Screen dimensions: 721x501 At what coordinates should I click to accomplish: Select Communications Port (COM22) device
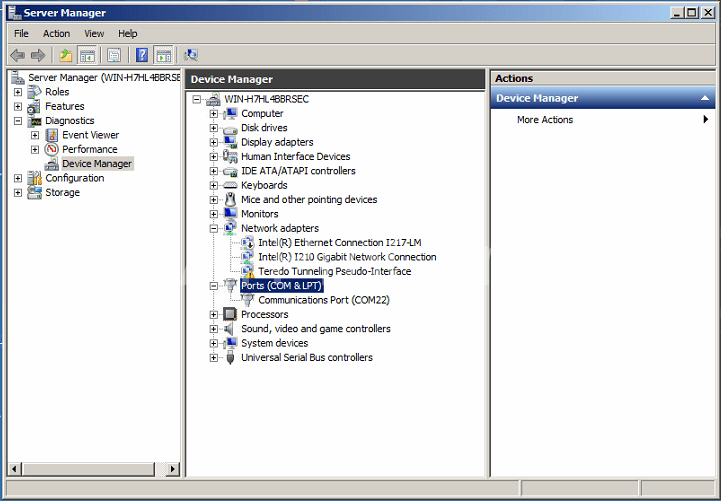tap(322, 300)
